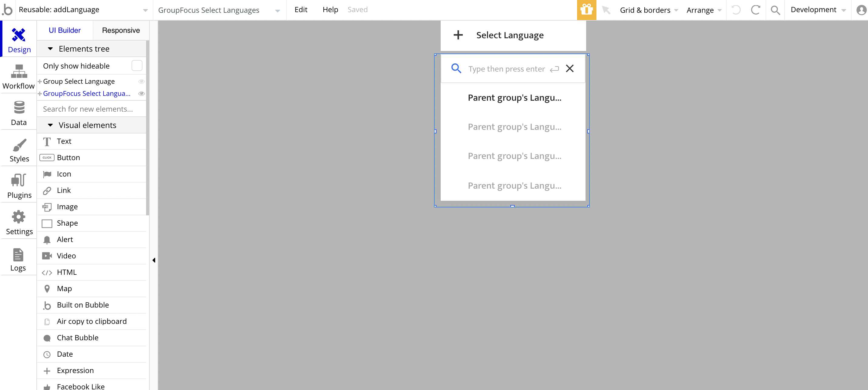Collapse the Elements tree section
The image size is (868, 390).
pyautogui.click(x=51, y=49)
